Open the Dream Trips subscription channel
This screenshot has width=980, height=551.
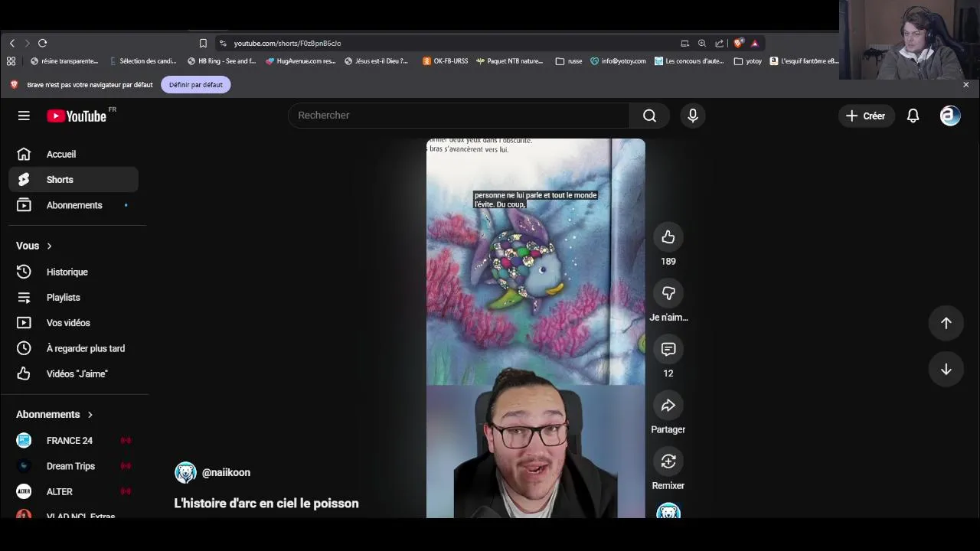(x=73, y=466)
